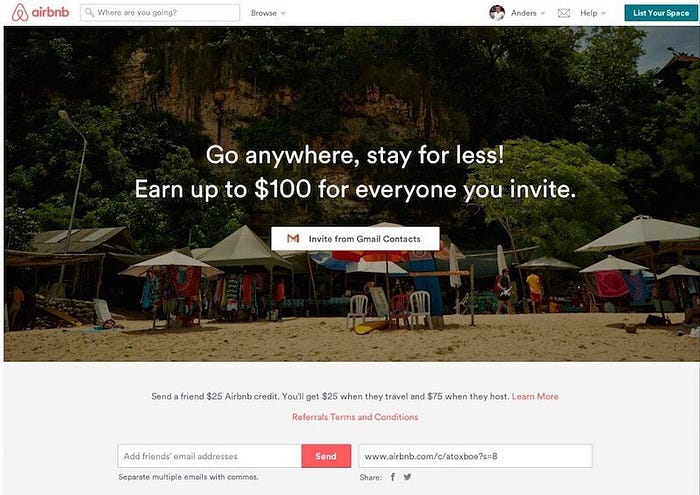Share referral link on Twitter icon
Viewport: 700px width, 495px height.
point(408,477)
